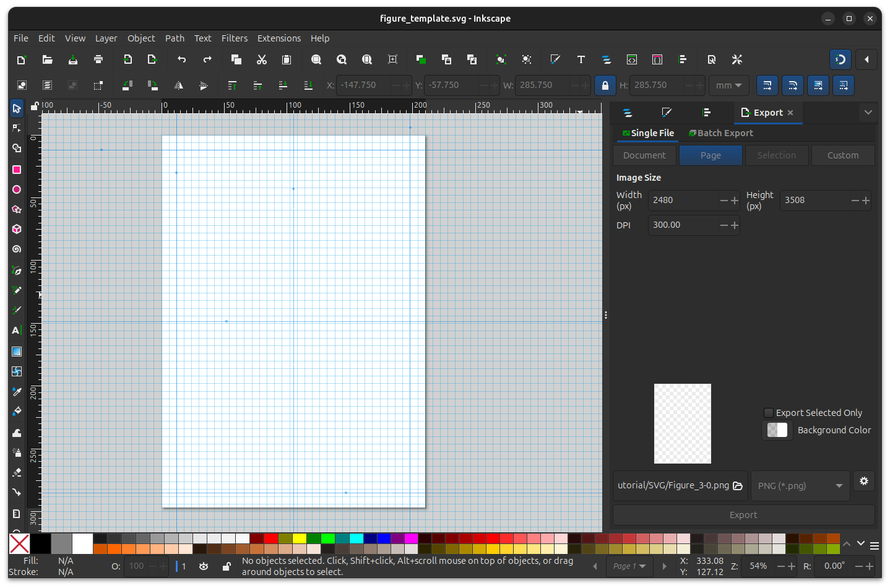890x588 pixels.
Task: Select the Ellipse tool in the toolbox
Action: (x=17, y=189)
